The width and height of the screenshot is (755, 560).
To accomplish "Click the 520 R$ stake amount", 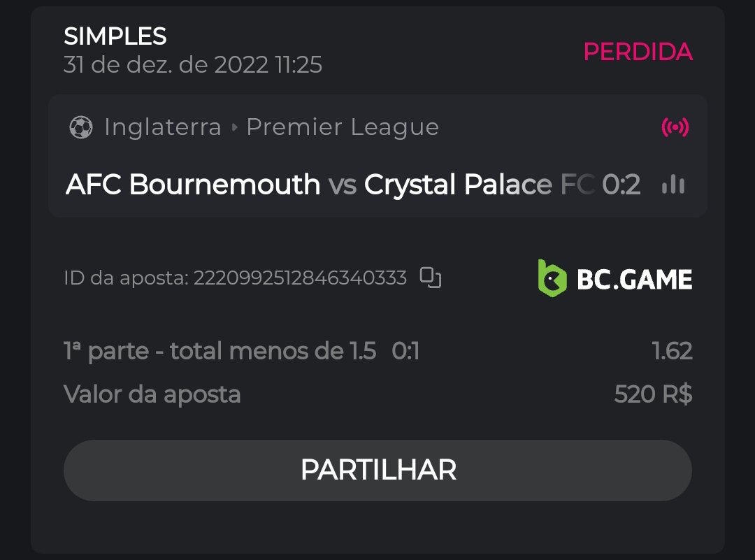I will [x=653, y=395].
